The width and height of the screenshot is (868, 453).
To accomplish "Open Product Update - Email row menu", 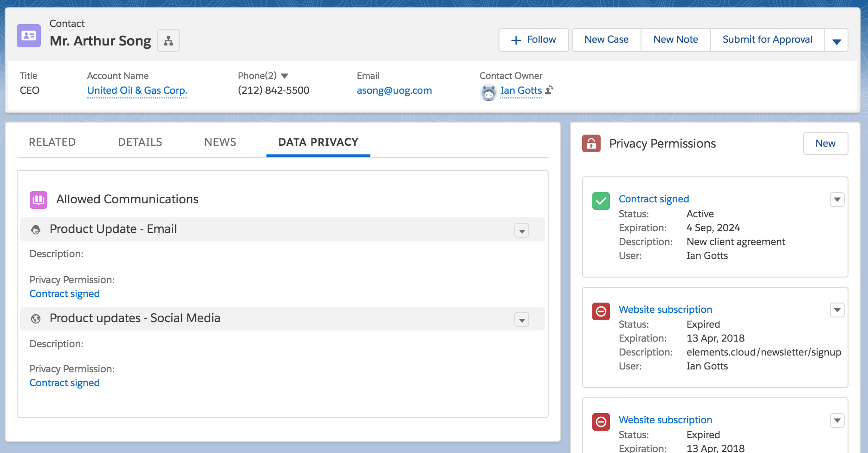I will [x=522, y=231].
